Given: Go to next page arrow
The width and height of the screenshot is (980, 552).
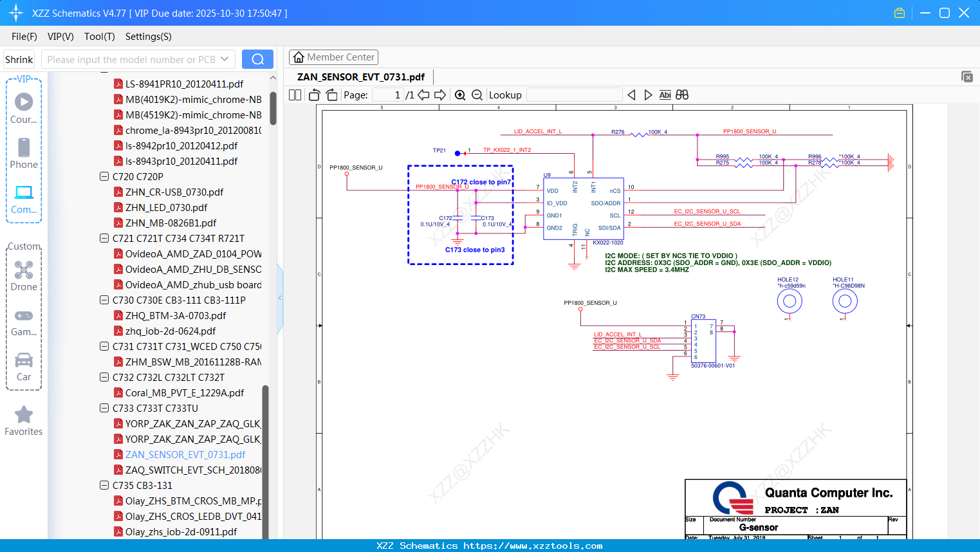Looking at the screenshot, I should click(440, 95).
